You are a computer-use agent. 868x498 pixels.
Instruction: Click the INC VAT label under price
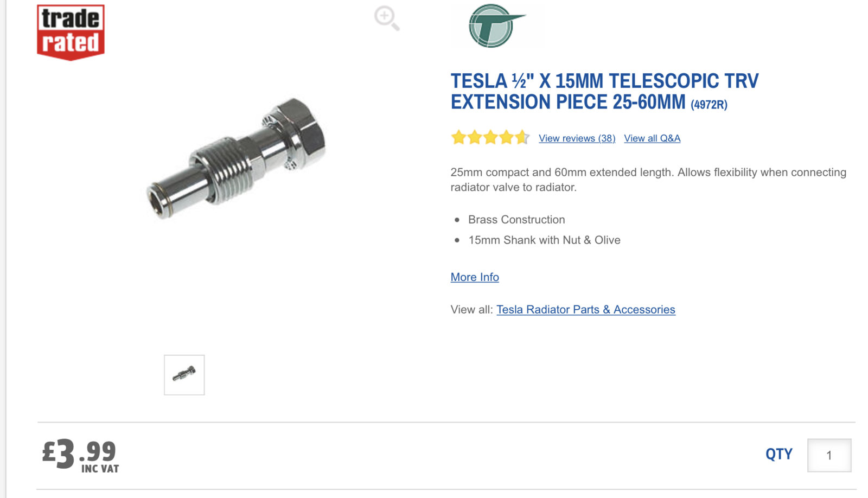100,469
